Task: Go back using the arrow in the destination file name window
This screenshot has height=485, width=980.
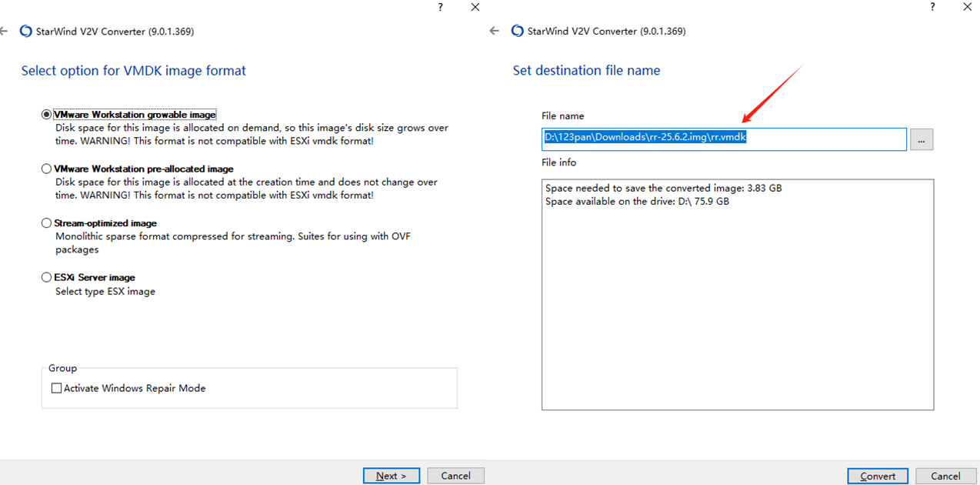Action: click(495, 32)
